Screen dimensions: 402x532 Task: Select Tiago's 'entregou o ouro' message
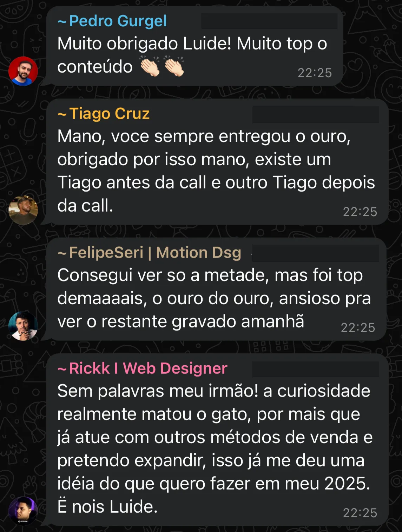pyautogui.click(x=217, y=162)
